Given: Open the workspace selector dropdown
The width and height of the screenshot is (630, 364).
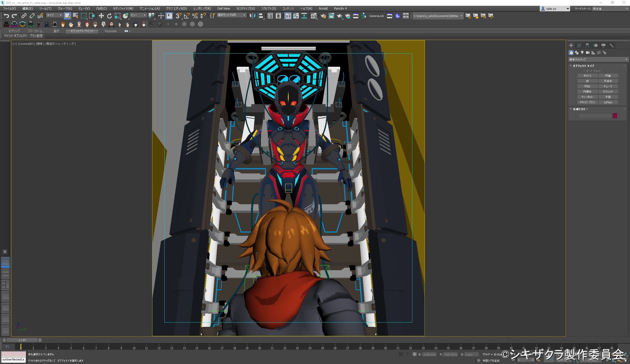Looking at the screenshot, I should click(610, 9).
